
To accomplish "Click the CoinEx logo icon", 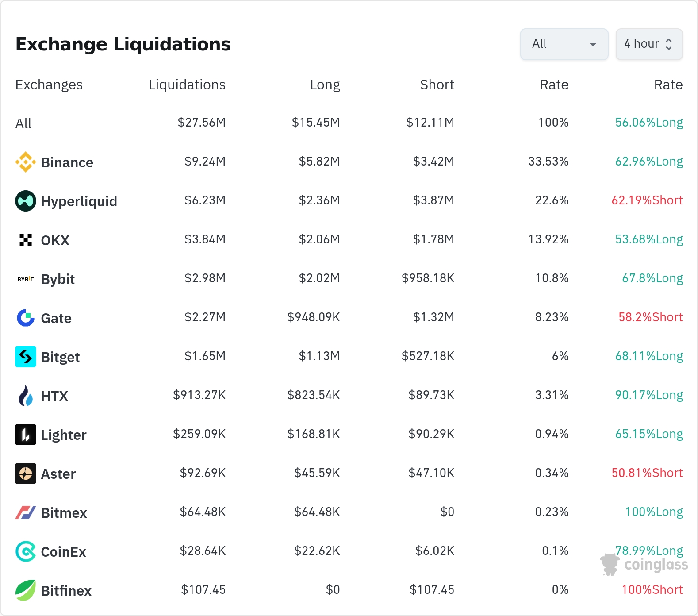I will coord(26,551).
